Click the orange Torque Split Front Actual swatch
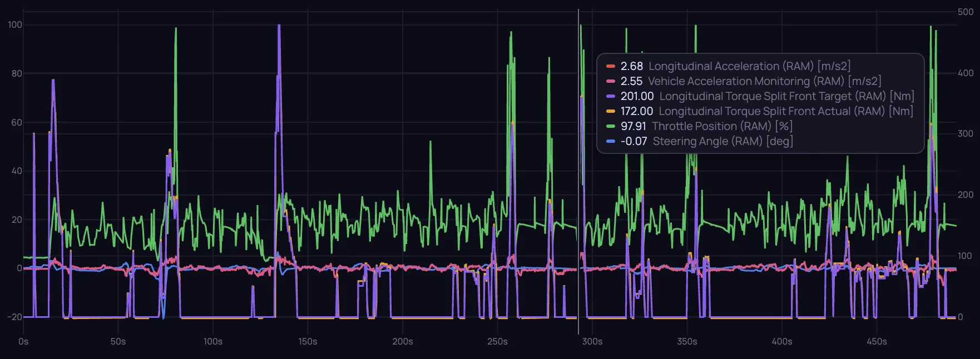This screenshot has width=980, height=359. (611, 111)
